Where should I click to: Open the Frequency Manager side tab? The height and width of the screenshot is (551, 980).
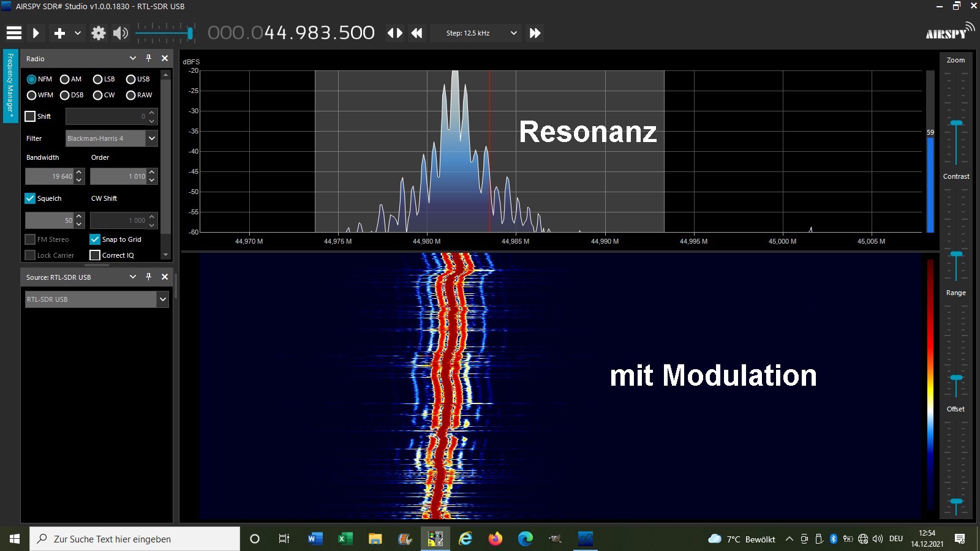10,86
